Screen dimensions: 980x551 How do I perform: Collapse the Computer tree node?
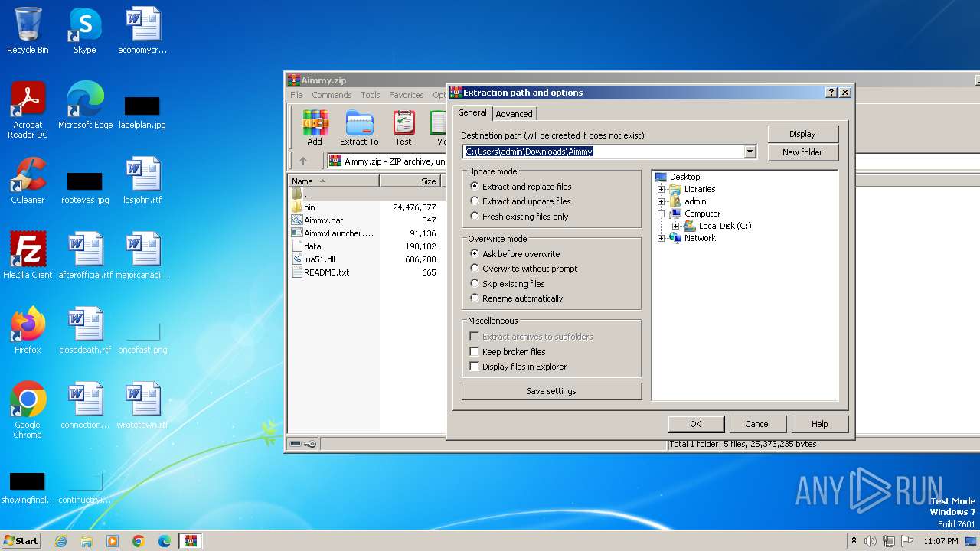coord(661,214)
